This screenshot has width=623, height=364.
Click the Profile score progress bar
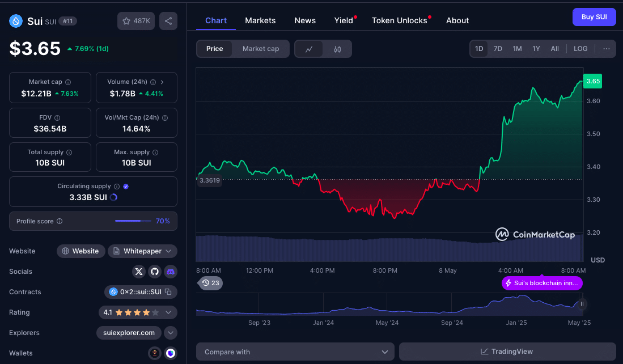click(x=133, y=221)
